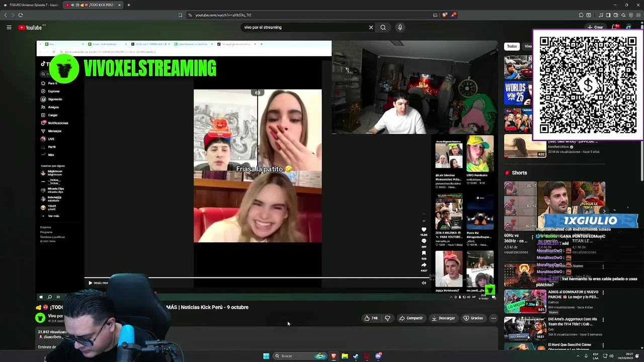Open Amigos in streamed TikTok sidebar
The height and width of the screenshot is (362, 644).
coord(50,107)
